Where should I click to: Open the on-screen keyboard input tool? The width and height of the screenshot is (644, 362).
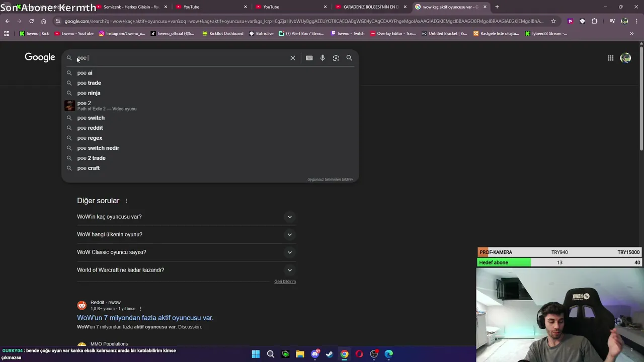[x=309, y=58]
